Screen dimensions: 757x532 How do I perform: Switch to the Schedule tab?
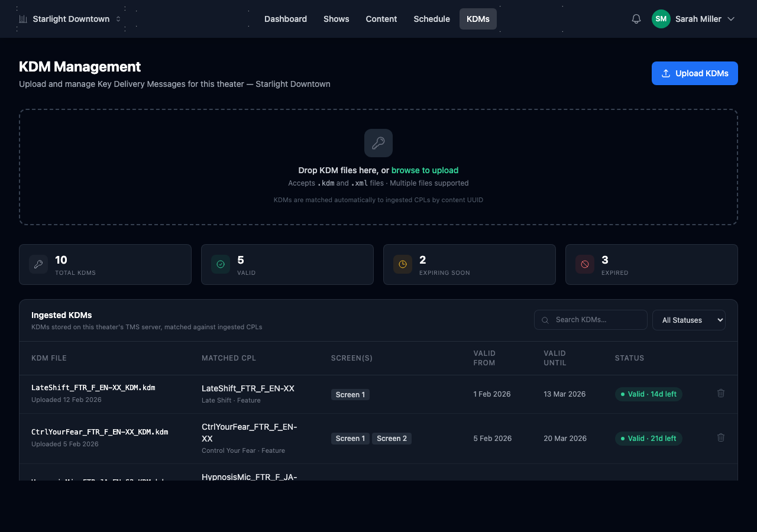coord(431,19)
